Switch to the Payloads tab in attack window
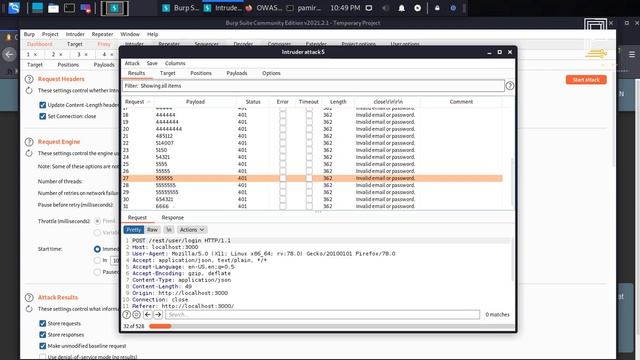The height and width of the screenshot is (360, 640). click(237, 73)
